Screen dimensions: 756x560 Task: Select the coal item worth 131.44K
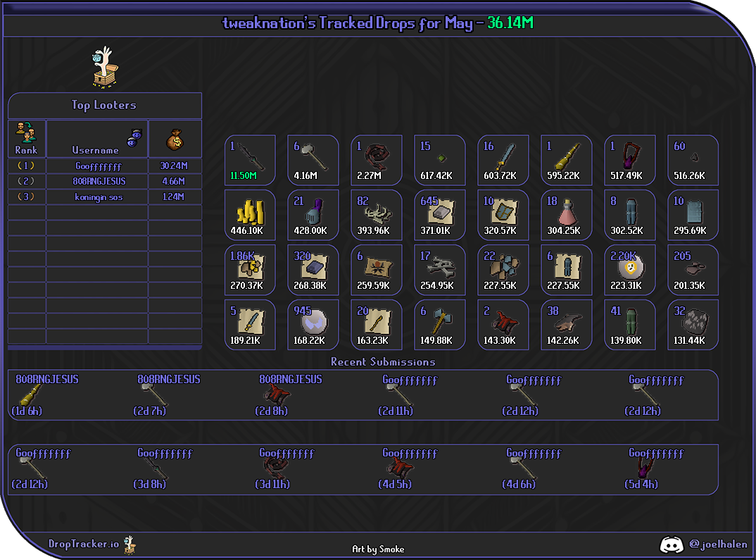693,325
